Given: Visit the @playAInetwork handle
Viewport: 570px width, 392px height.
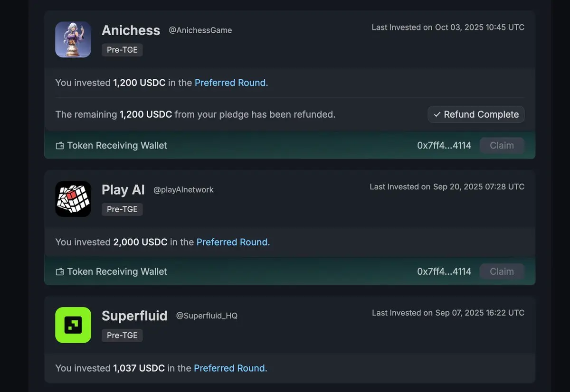Looking at the screenshot, I should pos(183,190).
